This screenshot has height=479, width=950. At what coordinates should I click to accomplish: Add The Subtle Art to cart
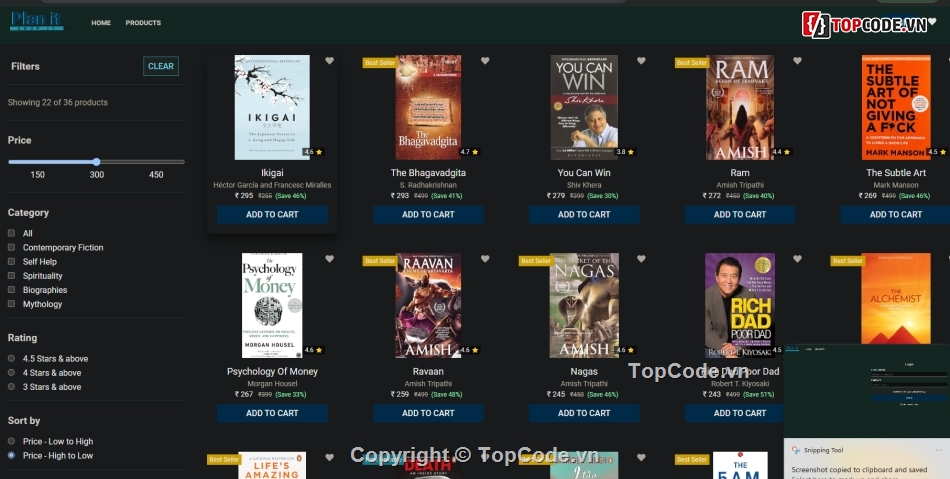895,214
